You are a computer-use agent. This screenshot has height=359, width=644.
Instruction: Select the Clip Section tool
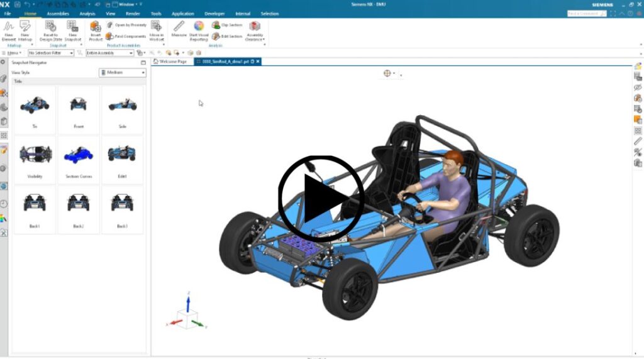[x=226, y=25]
